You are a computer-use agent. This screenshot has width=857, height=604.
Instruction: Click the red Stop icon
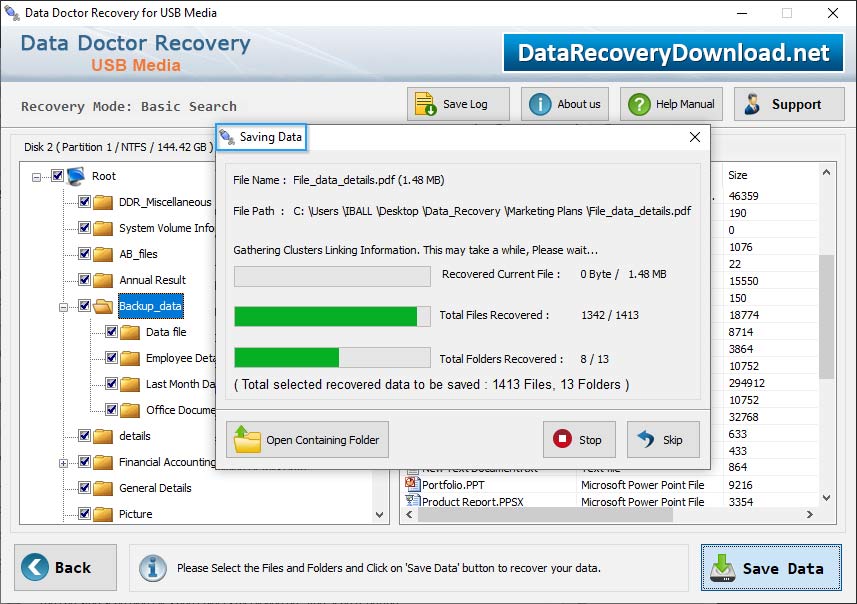click(562, 439)
